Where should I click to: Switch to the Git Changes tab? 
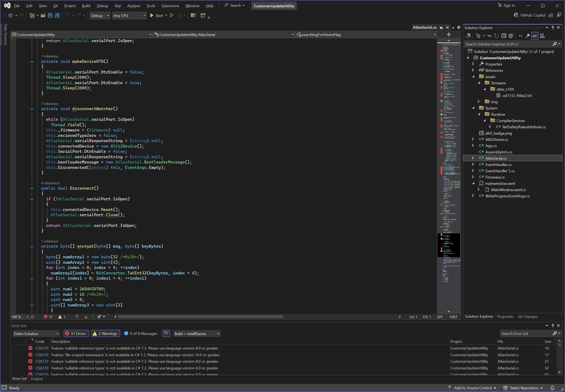[527, 317]
